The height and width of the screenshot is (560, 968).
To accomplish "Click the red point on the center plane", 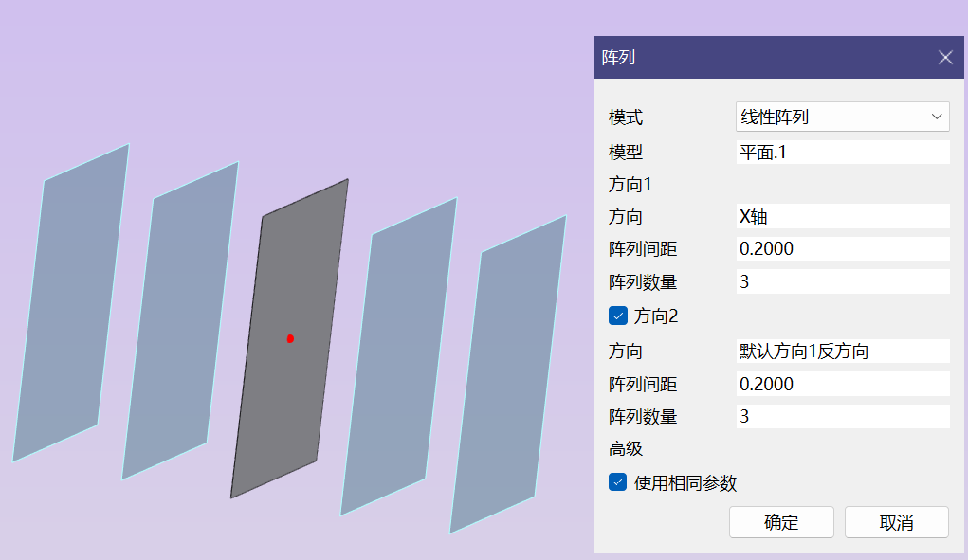I will click(290, 338).
